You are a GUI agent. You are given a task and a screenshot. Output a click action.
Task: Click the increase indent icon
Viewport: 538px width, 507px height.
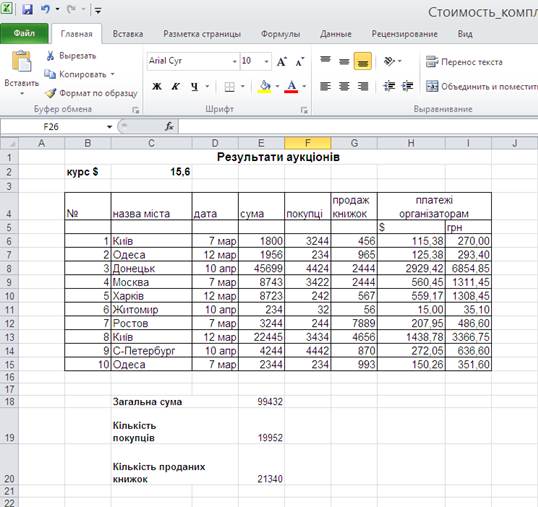[408, 86]
